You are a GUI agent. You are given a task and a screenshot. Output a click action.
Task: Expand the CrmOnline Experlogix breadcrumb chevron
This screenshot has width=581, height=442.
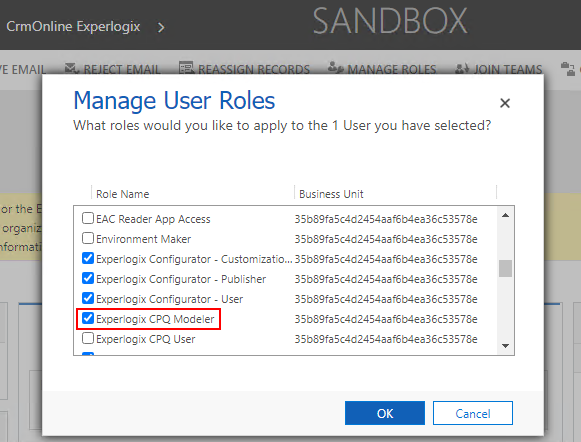(x=161, y=27)
